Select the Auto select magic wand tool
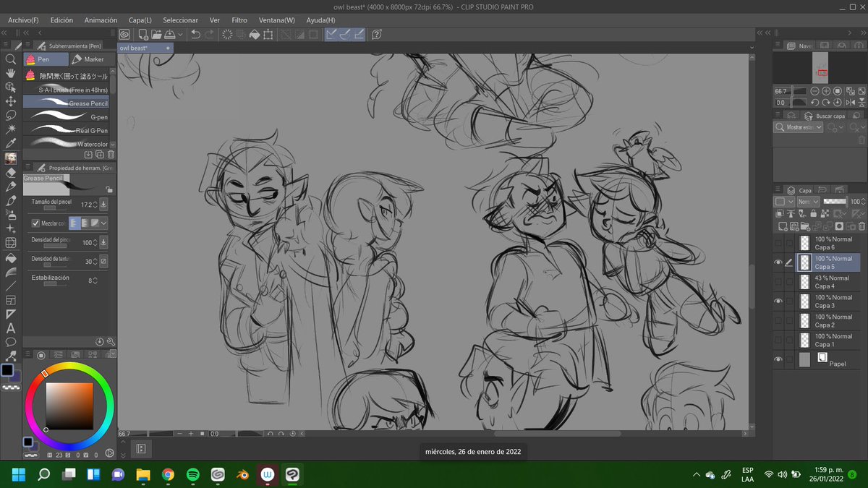 (x=10, y=130)
